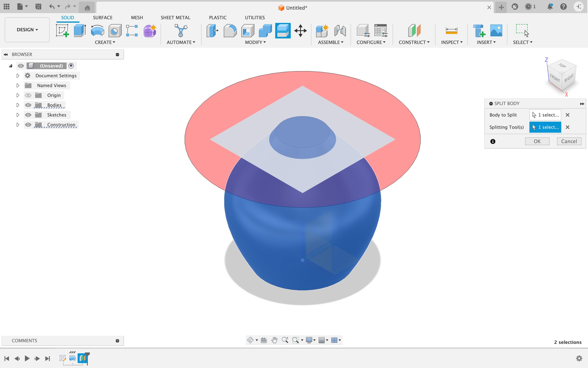Expand the Origin node
Image resolution: width=588 pixels, height=368 pixels.
[x=18, y=95]
